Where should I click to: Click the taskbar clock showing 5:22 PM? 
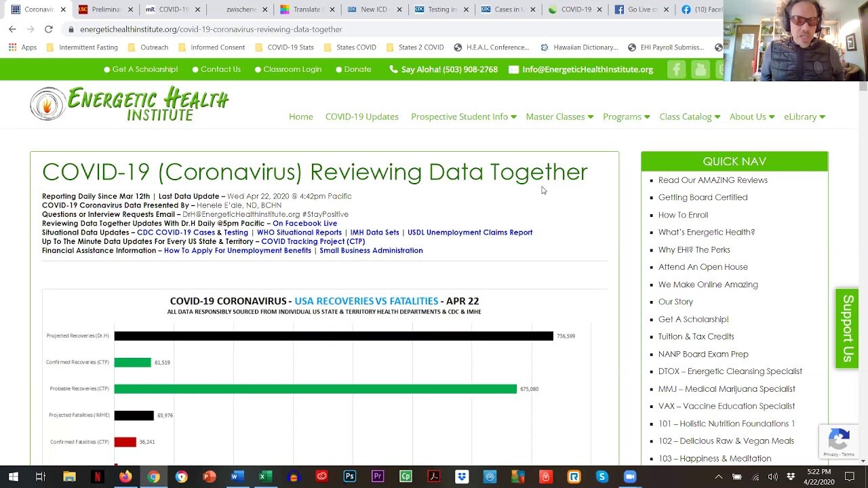click(818, 476)
